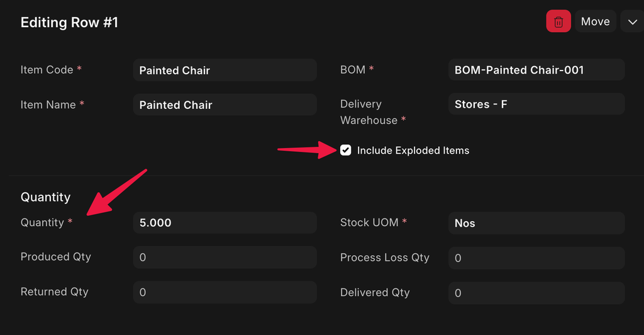Click the Produced Qty field
Screen dimensions: 644x335
[x=225, y=258]
